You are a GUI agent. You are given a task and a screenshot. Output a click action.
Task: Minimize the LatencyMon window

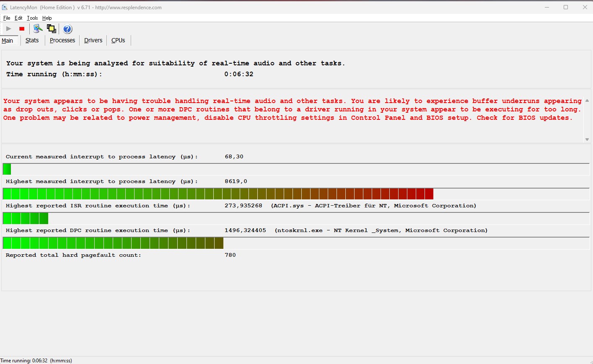(547, 7)
